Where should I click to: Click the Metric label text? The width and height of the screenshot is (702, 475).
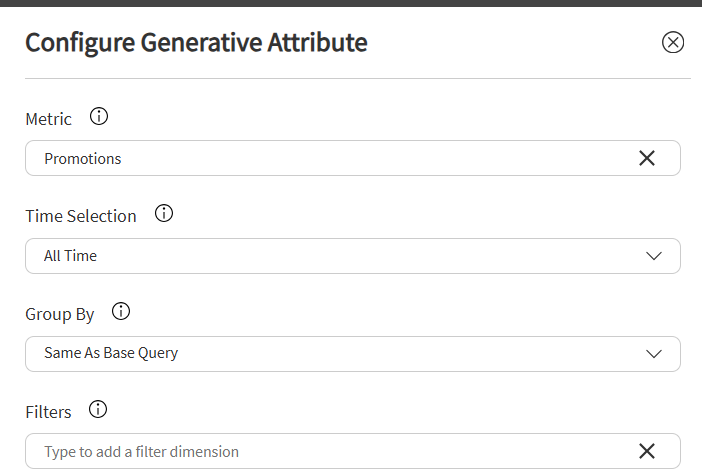point(48,119)
